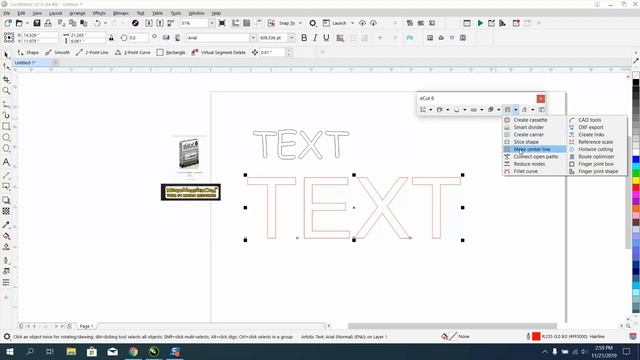
Task: Open Windows Start menu
Action: [x=9, y=351]
